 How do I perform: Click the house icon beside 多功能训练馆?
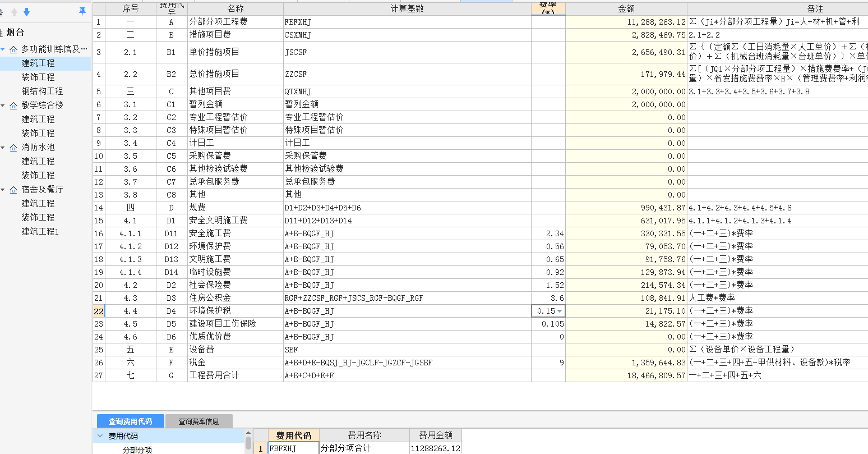pyautogui.click(x=13, y=49)
